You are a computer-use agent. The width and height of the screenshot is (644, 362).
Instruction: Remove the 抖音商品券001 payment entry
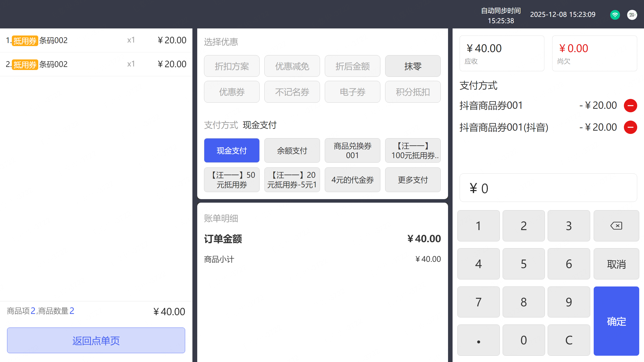pyautogui.click(x=630, y=105)
